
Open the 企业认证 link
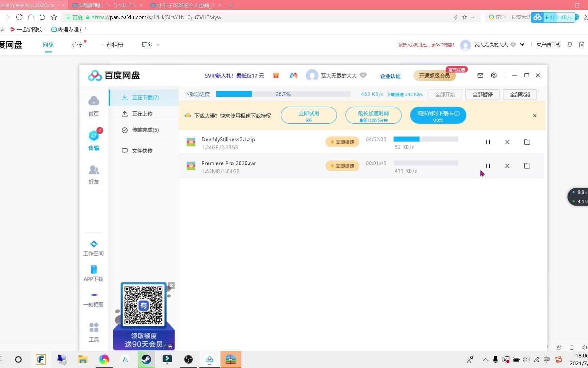point(390,76)
